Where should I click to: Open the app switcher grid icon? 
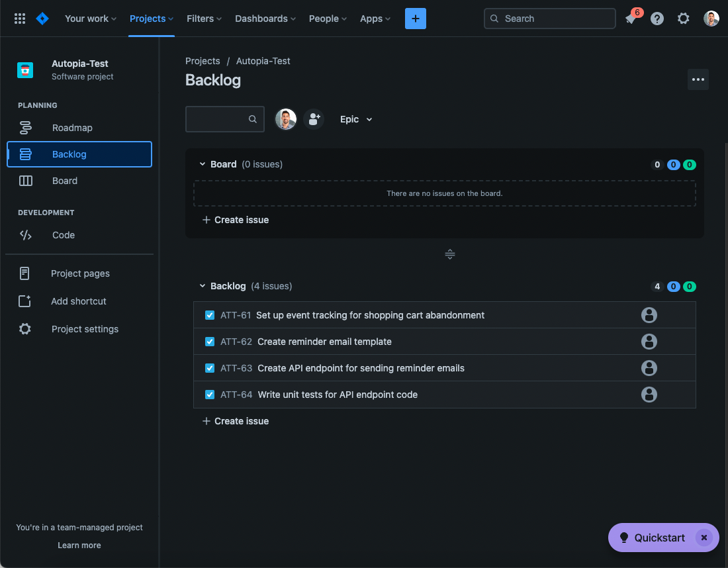pos(19,19)
